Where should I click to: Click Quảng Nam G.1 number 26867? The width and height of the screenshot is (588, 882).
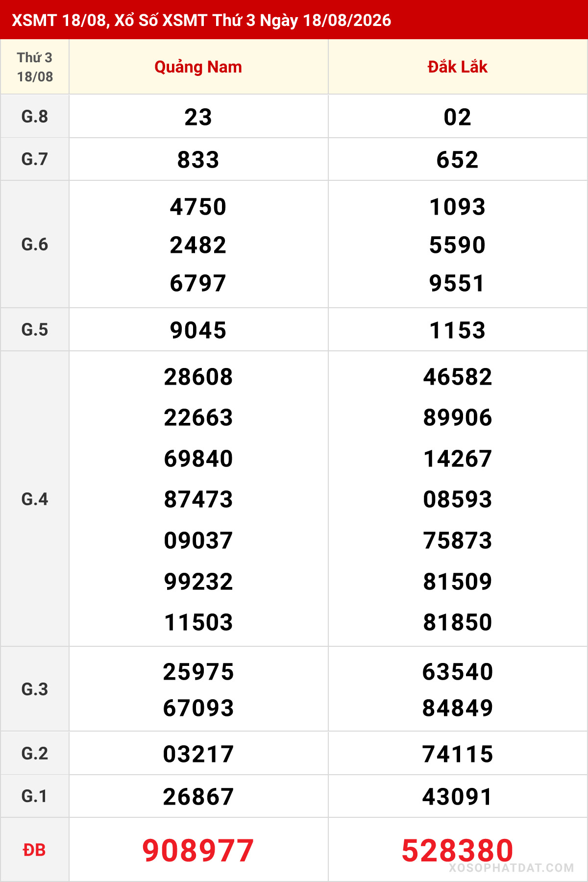(x=198, y=797)
